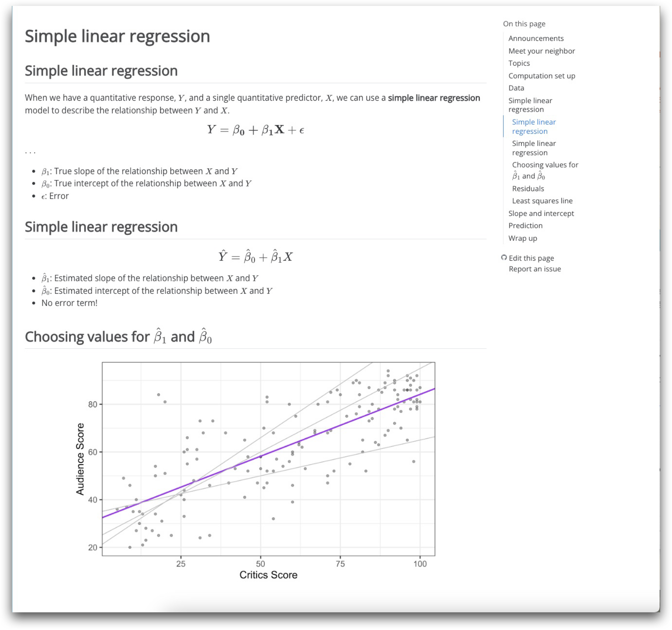This screenshot has height=630, width=672.
Task: Click Report an issue link
Action: (534, 269)
